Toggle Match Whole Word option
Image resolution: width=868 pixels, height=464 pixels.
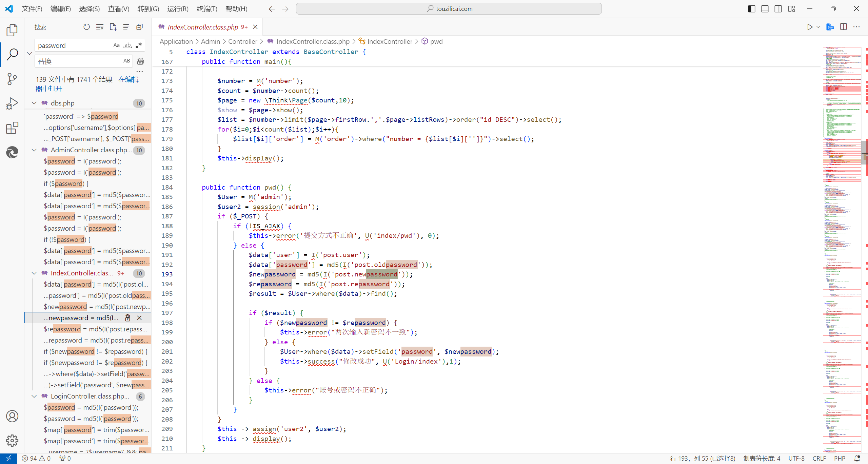[x=127, y=45]
